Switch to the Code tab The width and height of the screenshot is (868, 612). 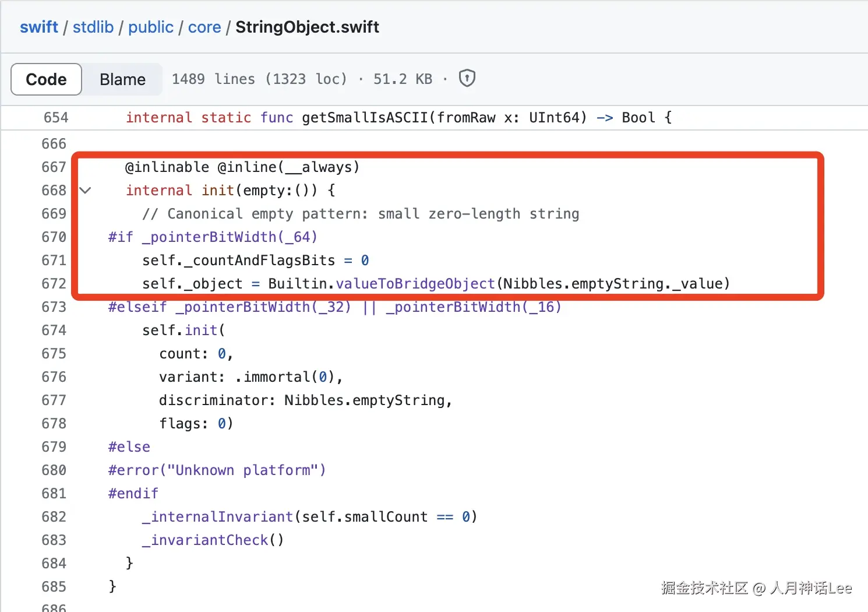click(x=46, y=79)
